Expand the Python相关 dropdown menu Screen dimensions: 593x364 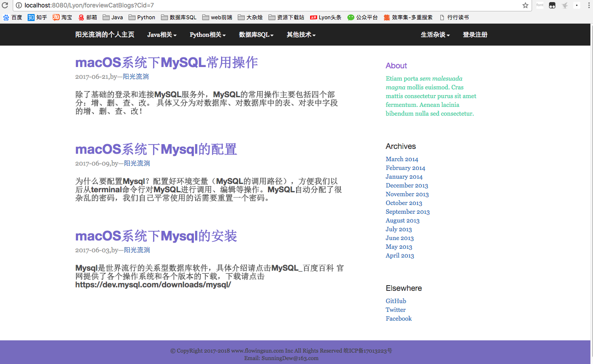(208, 35)
